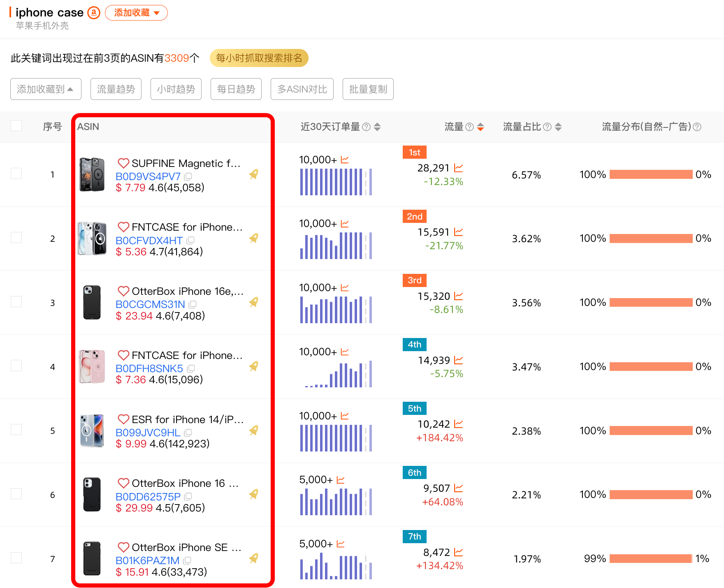
Task: Click the OtterBox iPhone 16 product thumbnail
Action: pyautogui.click(x=92, y=494)
